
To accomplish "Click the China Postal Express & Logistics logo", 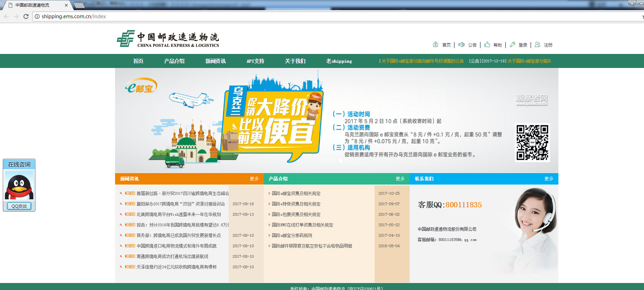I will [x=168, y=39].
